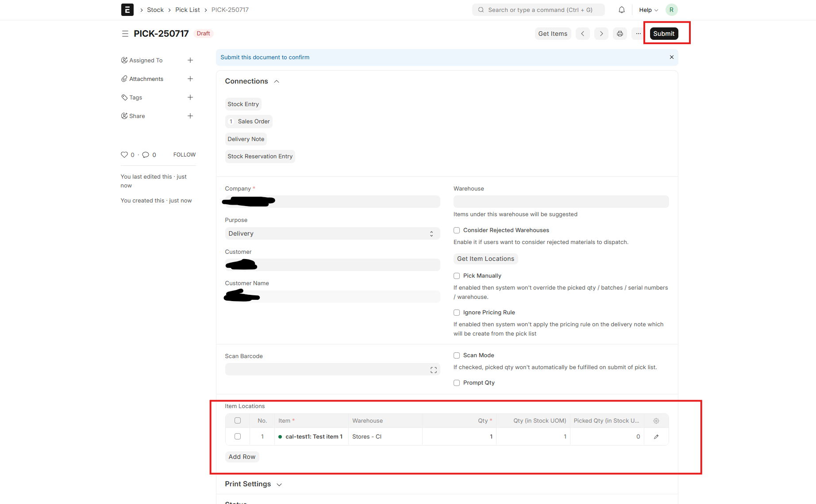
Task: Open the table settings gear icon
Action: click(x=656, y=421)
